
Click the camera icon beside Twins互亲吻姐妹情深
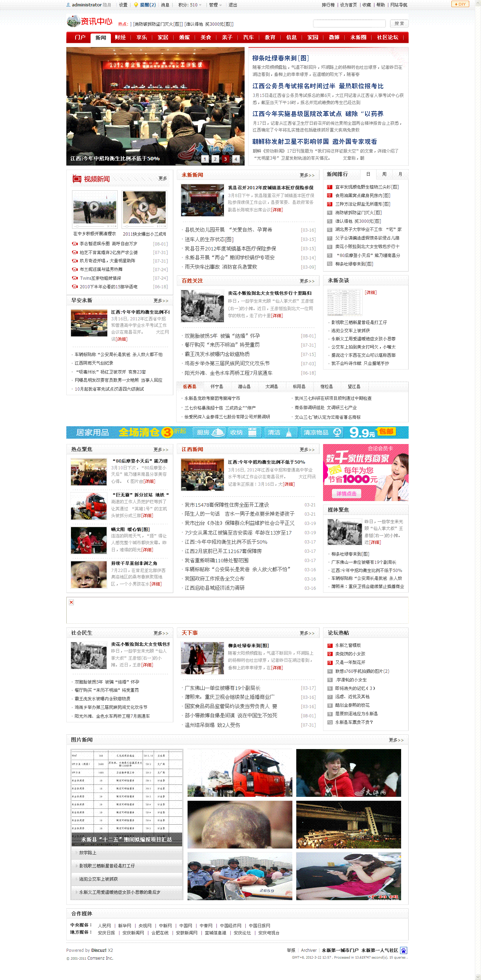pyautogui.click(x=75, y=278)
